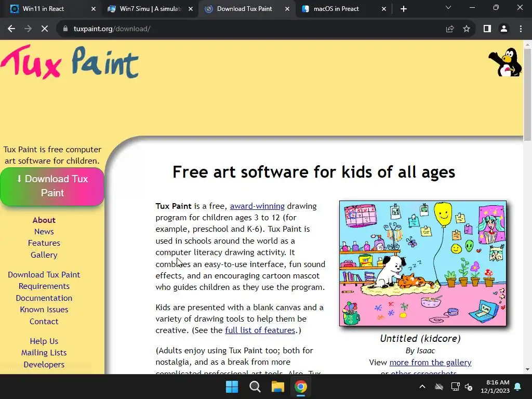
Task: Close the macOS in Preact tab
Action: pyautogui.click(x=384, y=9)
